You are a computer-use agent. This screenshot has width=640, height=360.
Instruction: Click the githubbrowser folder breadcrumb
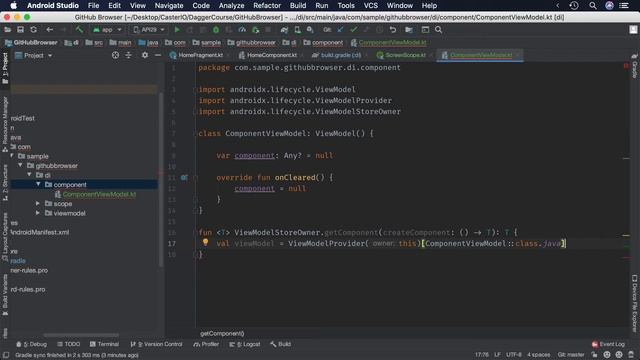(x=251, y=42)
